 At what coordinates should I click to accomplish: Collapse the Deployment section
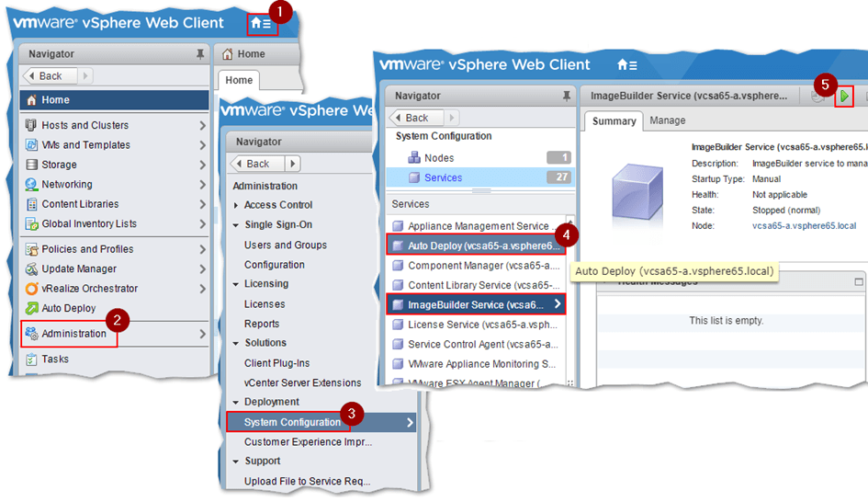[x=236, y=403]
